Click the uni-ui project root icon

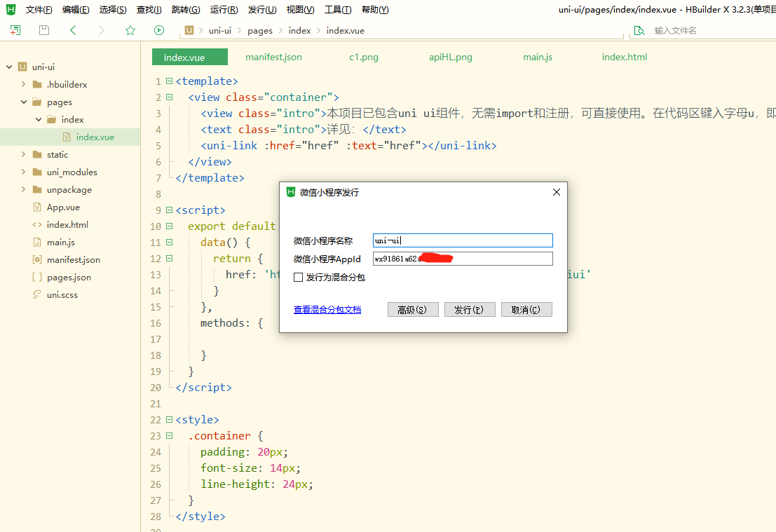click(22, 67)
